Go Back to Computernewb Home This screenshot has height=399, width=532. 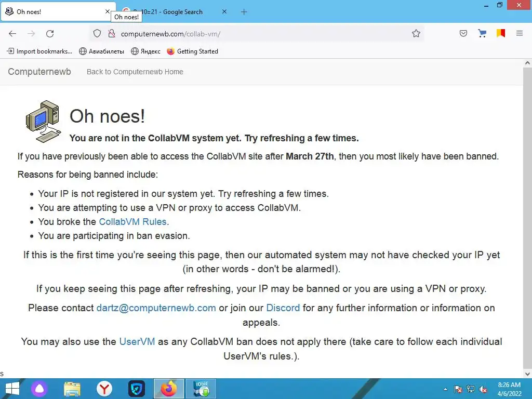coord(135,72)
